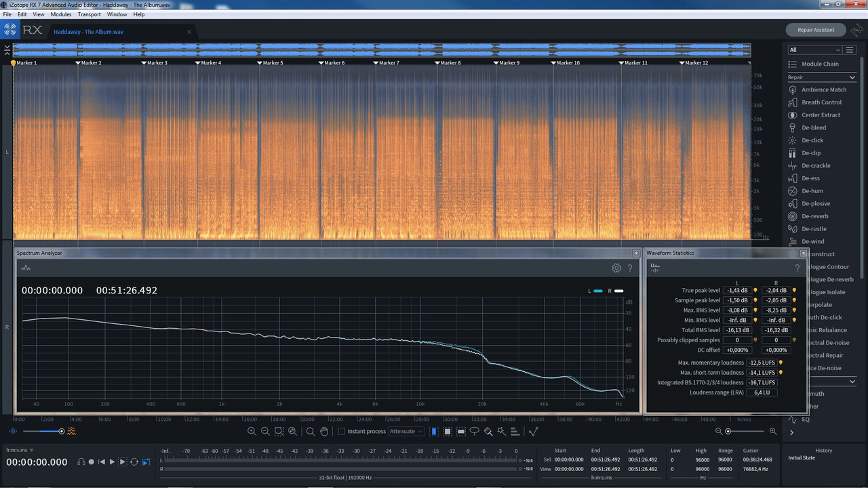This screenshot has height=488, width=868.
Task: Start playback with the play button
Action: (113, 462)
